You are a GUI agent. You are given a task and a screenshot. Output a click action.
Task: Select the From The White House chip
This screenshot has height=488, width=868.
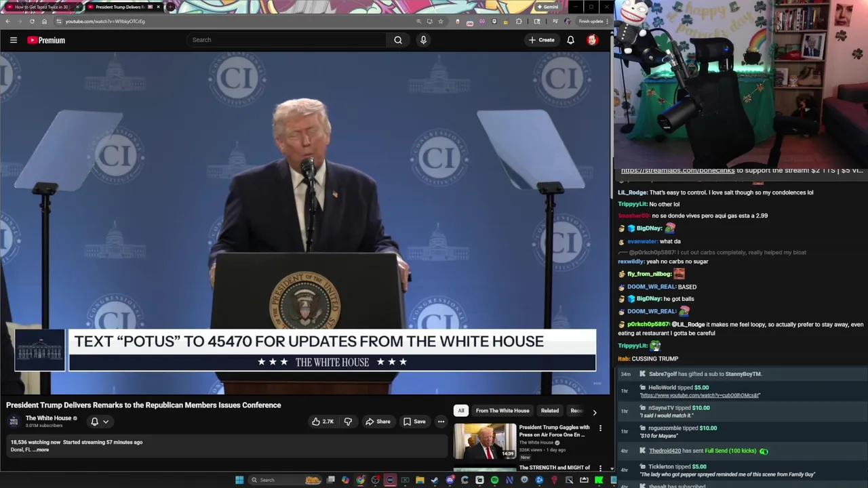pos(502,411)
